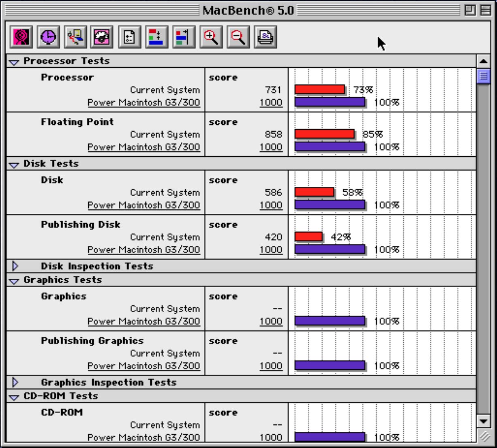Click the red 42% Publishing Disk bar
497x448 pixels.
[308, 237]
